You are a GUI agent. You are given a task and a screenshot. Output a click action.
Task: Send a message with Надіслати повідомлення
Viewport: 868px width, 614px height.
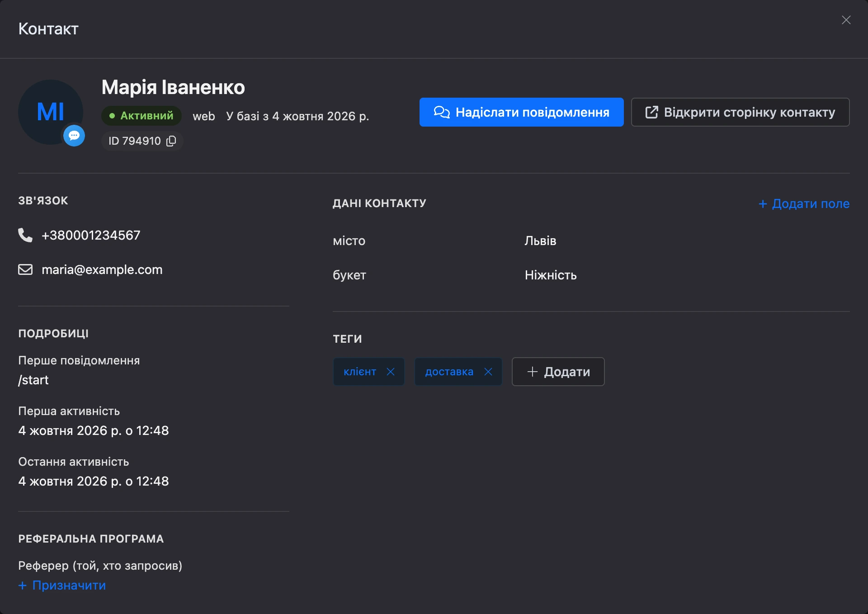click(x=522, y=112)
